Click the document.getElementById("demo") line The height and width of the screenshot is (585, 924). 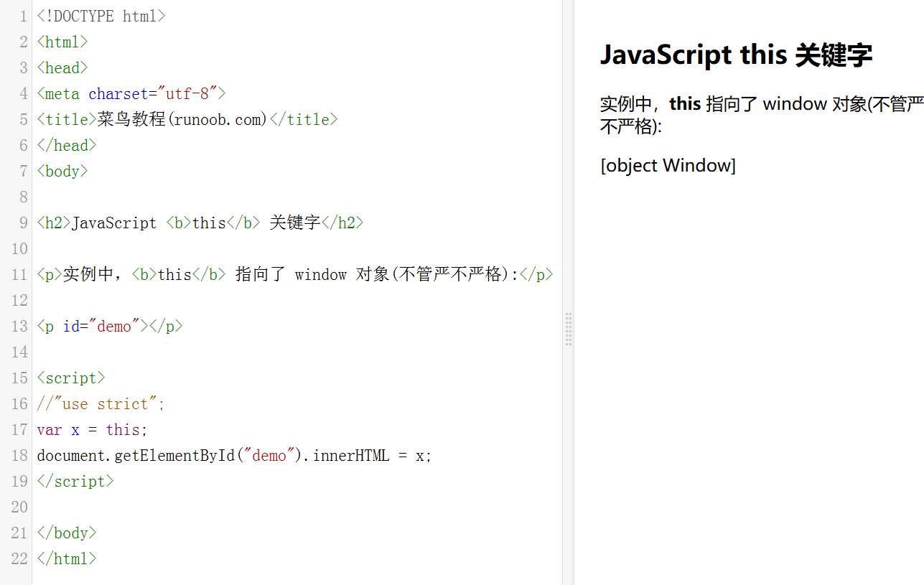tap(235, 455)
